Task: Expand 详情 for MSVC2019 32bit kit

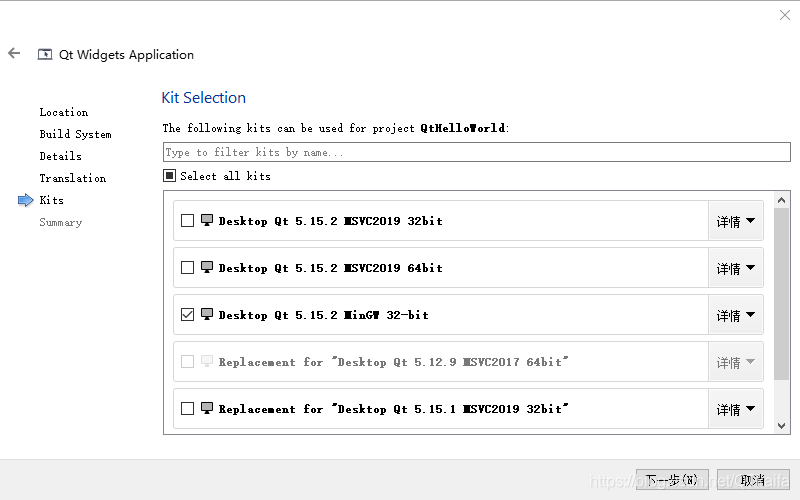Action: (x=735, y=221)
